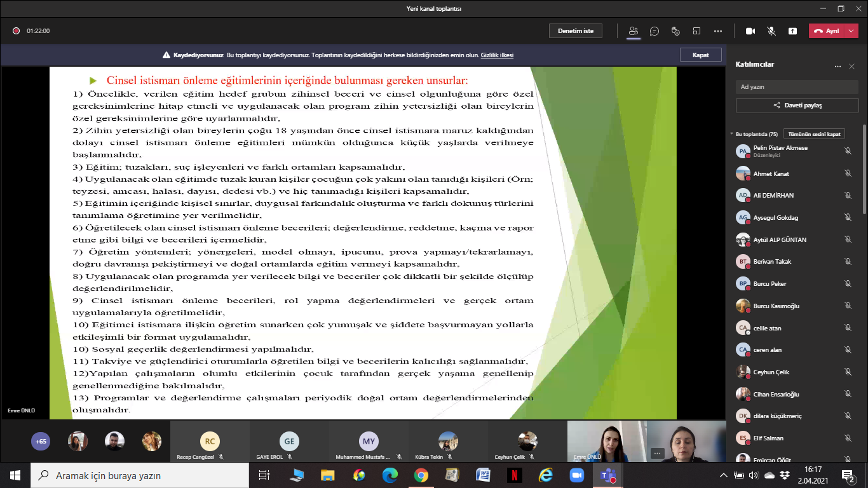
Task: Open reactions and raise hand icon
Action: point(675,30)
